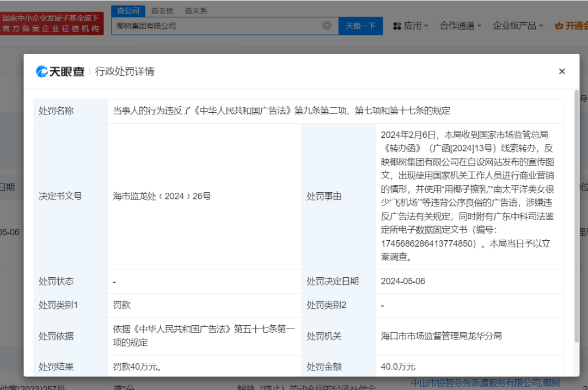This screenshot has height=390, width=588.
Task: Switch to the 查公司 tab
Action: coord(128,11)
